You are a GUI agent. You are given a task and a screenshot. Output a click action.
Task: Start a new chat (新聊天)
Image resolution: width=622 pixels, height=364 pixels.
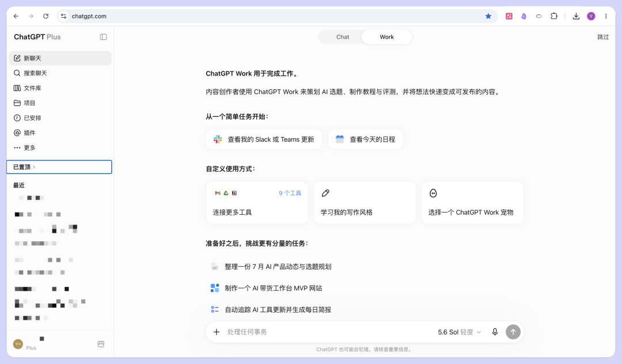tap(60, 58)
